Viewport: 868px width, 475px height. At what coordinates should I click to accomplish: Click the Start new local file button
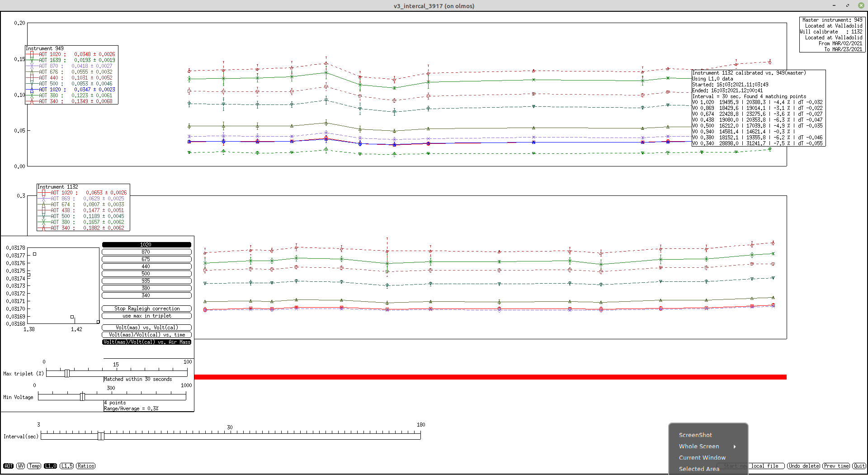[x=751, y=466]
